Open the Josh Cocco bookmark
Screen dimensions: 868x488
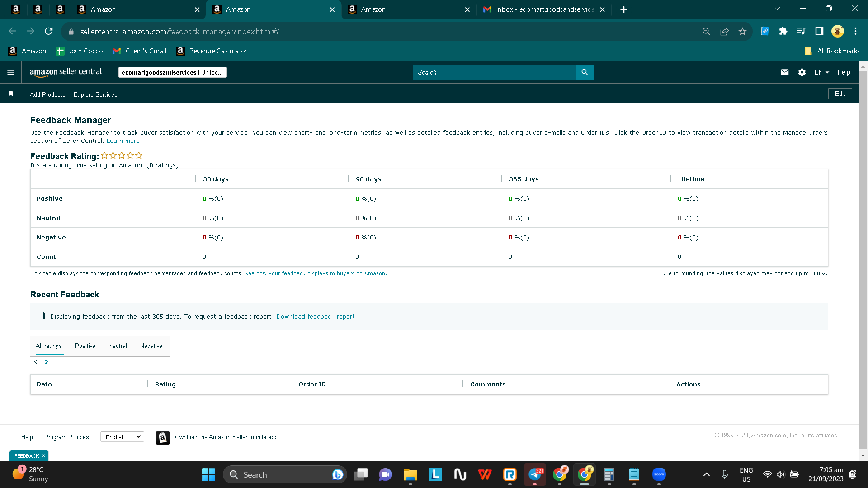pyautogui.click(x=80, y=51)
